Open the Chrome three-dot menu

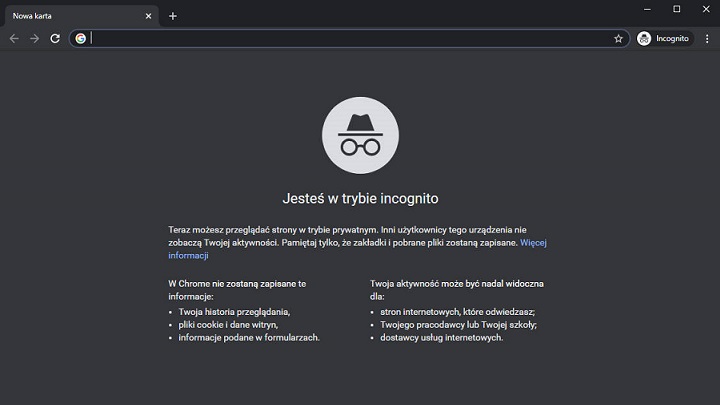point(706,38)
